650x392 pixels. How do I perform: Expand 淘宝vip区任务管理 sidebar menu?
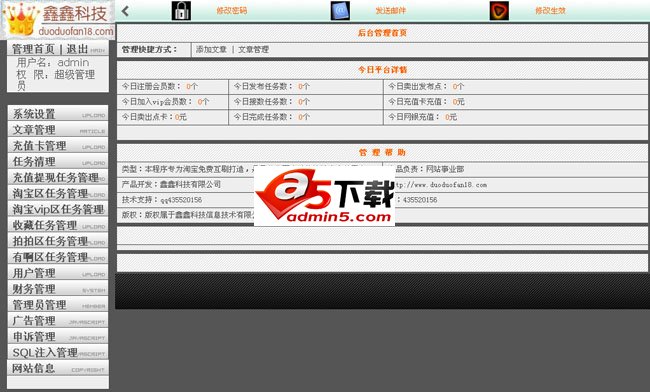coord(58,209)
